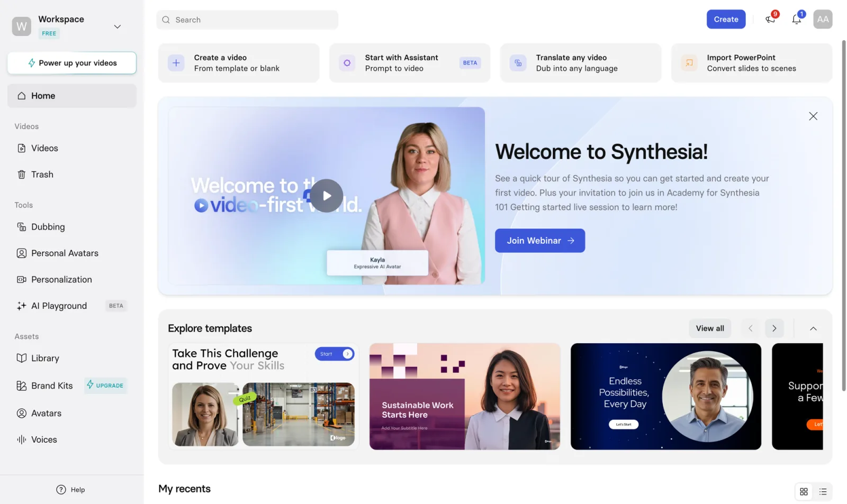Click the Voices label in the sidebar
This screenshot has width=847, height=504.
click(44, 440)
